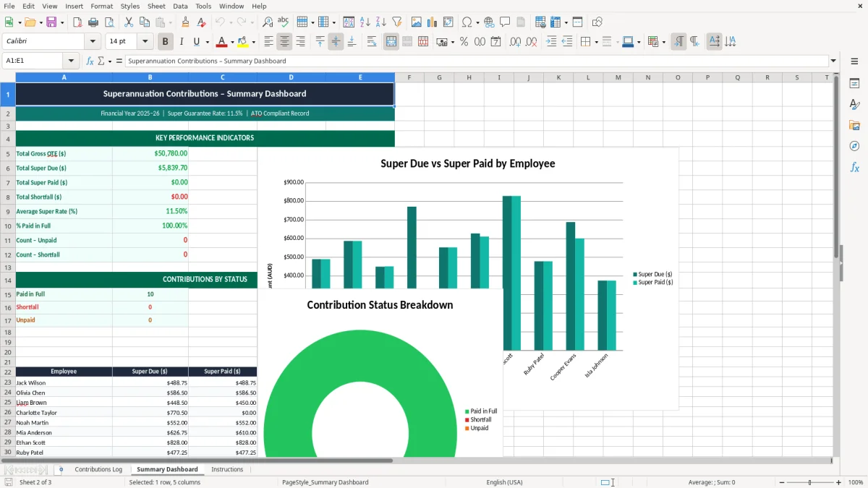868x488 pixels.
Task: Click Add Decimal Place icon
Action: click(x=516, y=42)
